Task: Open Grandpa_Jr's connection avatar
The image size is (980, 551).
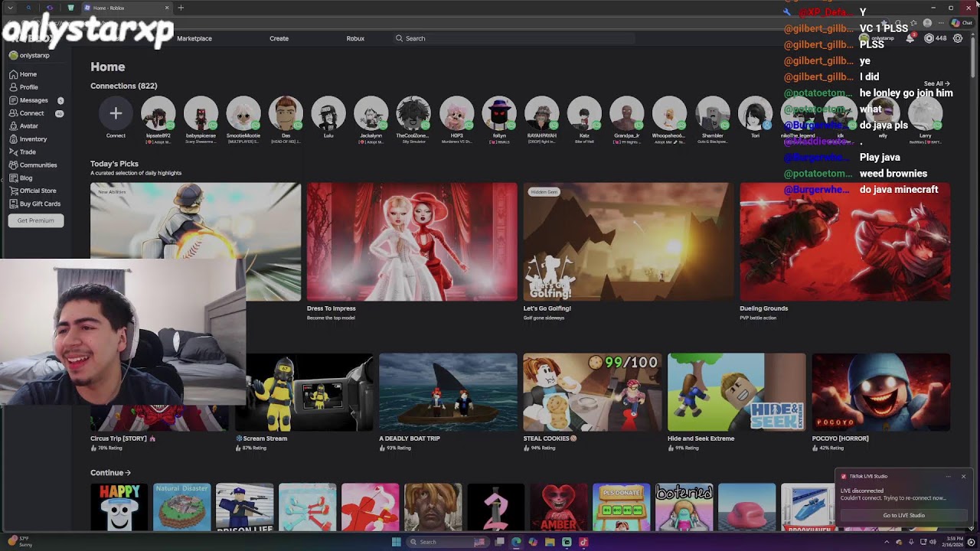Action: pyautogui.click(x=627, y=114)
